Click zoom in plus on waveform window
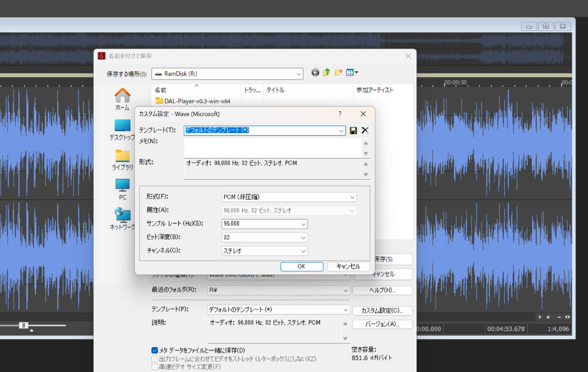 click(x=548, y=317)
